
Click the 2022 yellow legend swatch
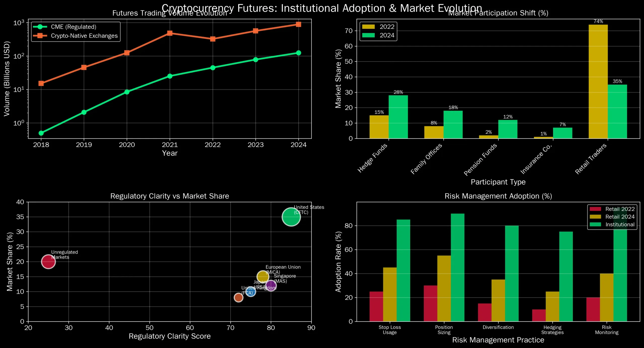click(368, 27)
